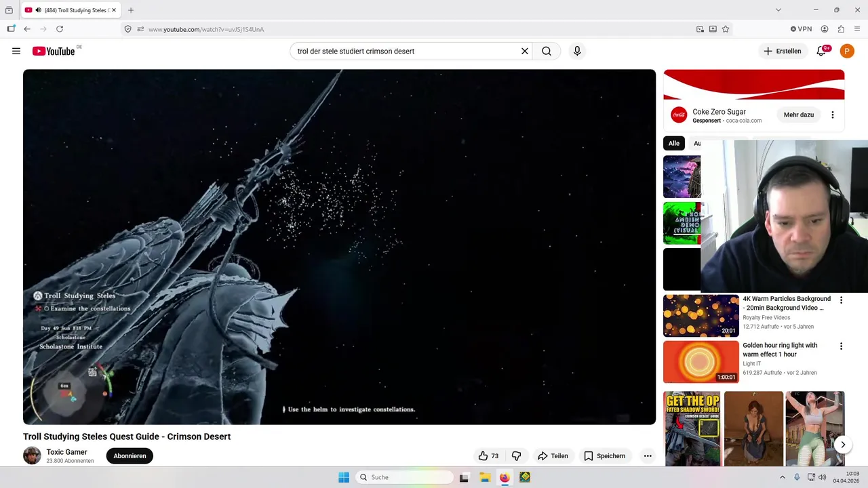Focus the YouTube search input field

pyautogui.click(x=407, y=51)
